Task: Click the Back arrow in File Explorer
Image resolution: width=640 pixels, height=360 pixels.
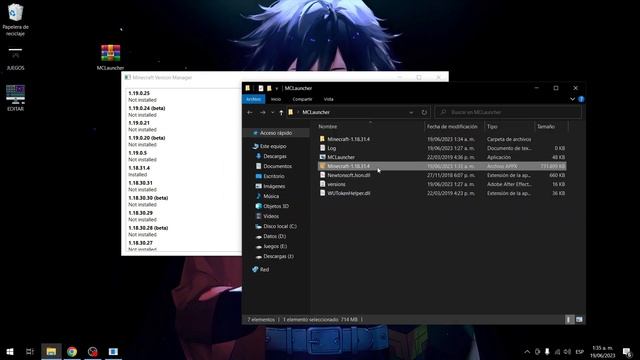Action: [x=250, y=112]
